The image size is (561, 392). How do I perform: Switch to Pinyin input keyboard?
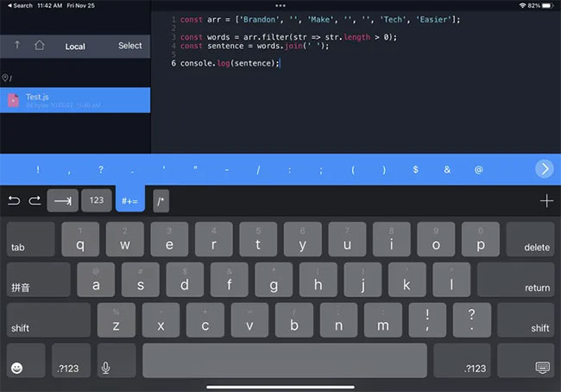coord(38,280)
